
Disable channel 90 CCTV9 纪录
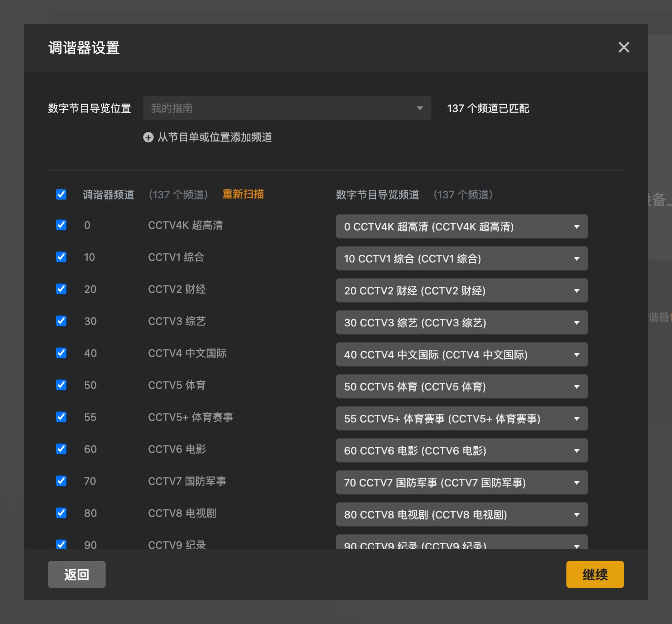pyautogui.click(x=61, y=544)
